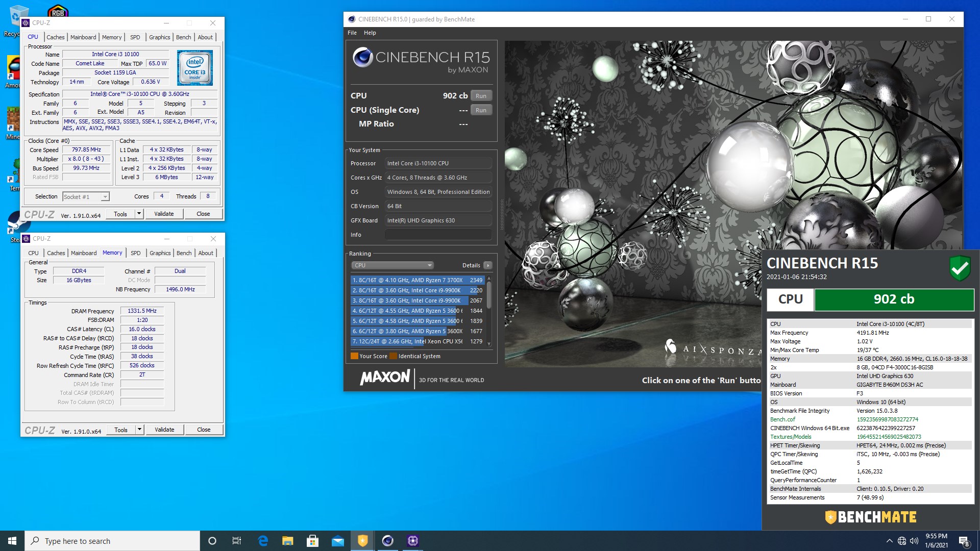Image resolution: width=980 pixels, height=551 pixels.
Task: Click the Cinebench R15 logo sphere icon
Action: pos(362,57)
